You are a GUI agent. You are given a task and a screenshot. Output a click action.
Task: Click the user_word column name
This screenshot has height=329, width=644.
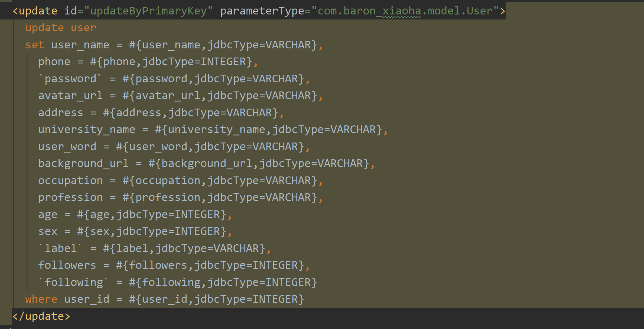pos(67,147)
